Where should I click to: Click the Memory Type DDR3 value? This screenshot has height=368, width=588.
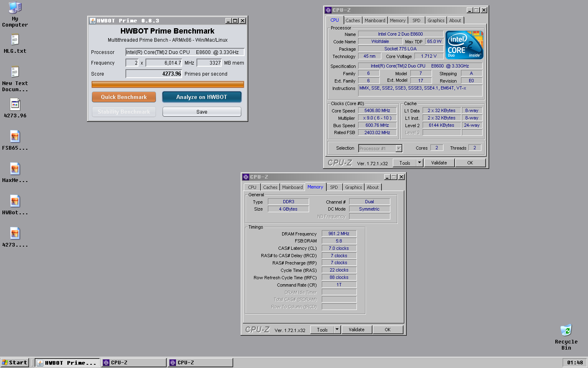(288, 202)
